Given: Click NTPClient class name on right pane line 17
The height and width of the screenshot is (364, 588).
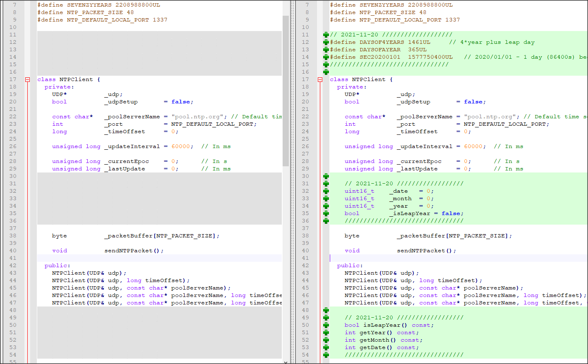Looking at the screenshot, I should tap(369, 79).
